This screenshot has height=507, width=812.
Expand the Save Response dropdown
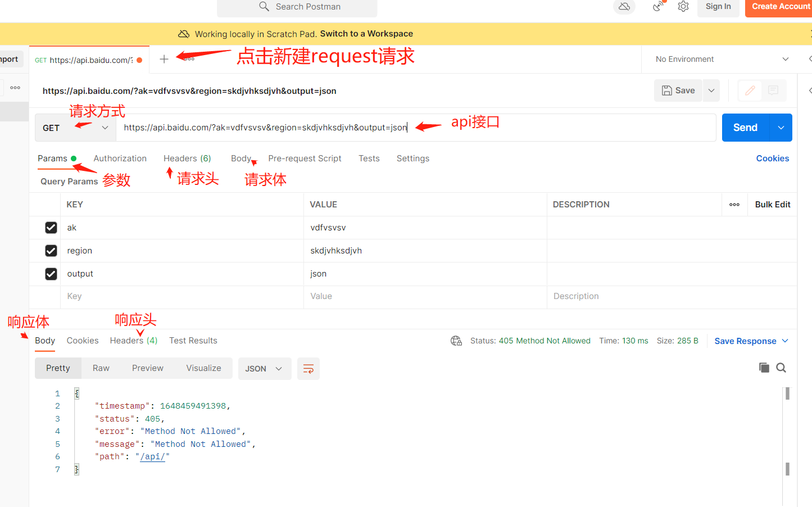[x=786, y=341]
